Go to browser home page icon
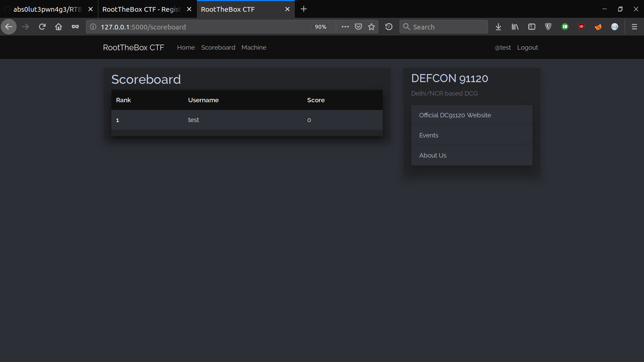The width and height of the screenshot is (644, 362). (x=58, y=27)
